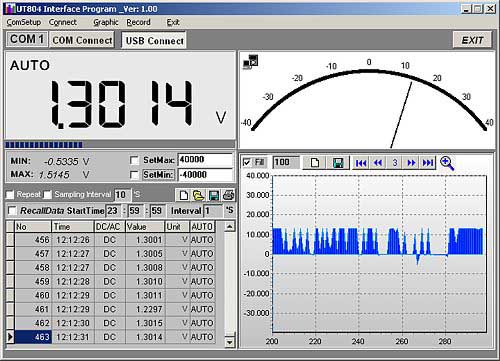The image size is (500, 361).
Task: Click the analog meter mode icon
Action: tap(251, 62)
